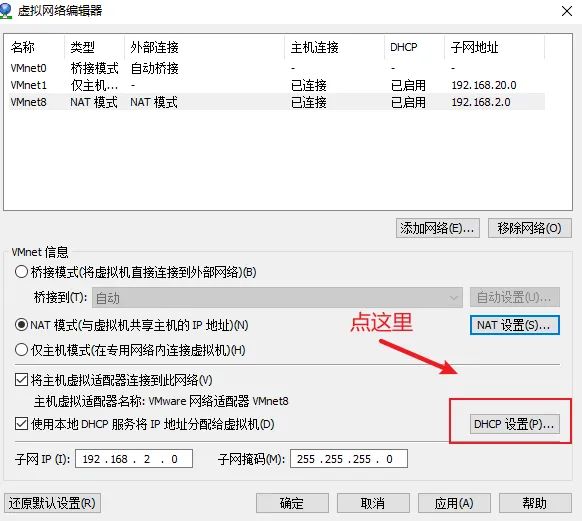Close the Virtual Network Editor dialog
This screenshot has height=521, width=582.
tap(567, 11)
